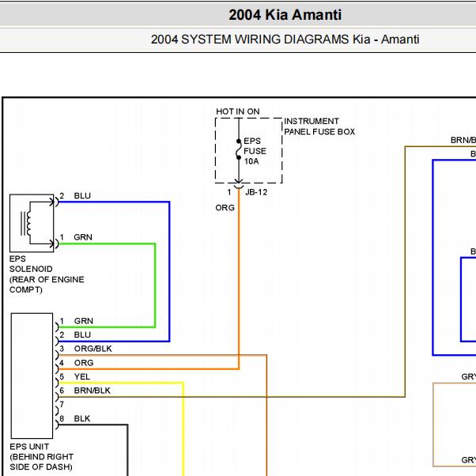
Task: Click the yellow wire leaving EPS unit pin 5
Action: click(x=183, y=428)
